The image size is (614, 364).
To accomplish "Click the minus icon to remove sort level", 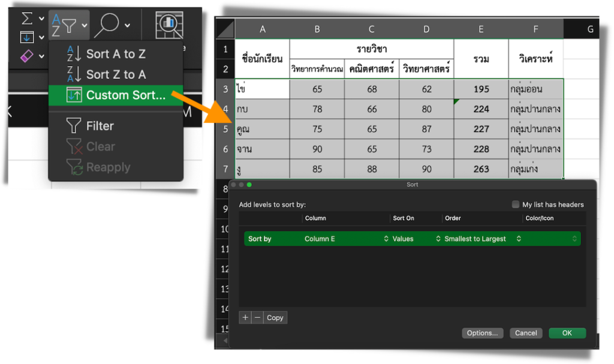I will 257,318.
